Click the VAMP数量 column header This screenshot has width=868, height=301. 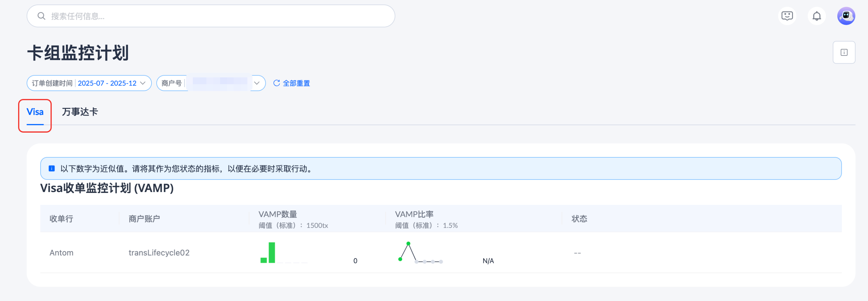click(x=278, y=214)
